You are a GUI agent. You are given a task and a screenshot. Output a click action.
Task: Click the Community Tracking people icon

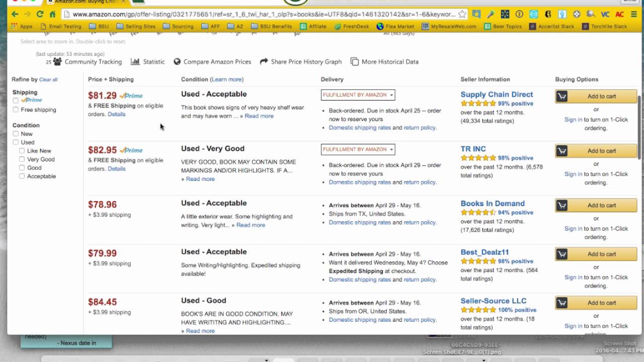(x=57, y=61)
